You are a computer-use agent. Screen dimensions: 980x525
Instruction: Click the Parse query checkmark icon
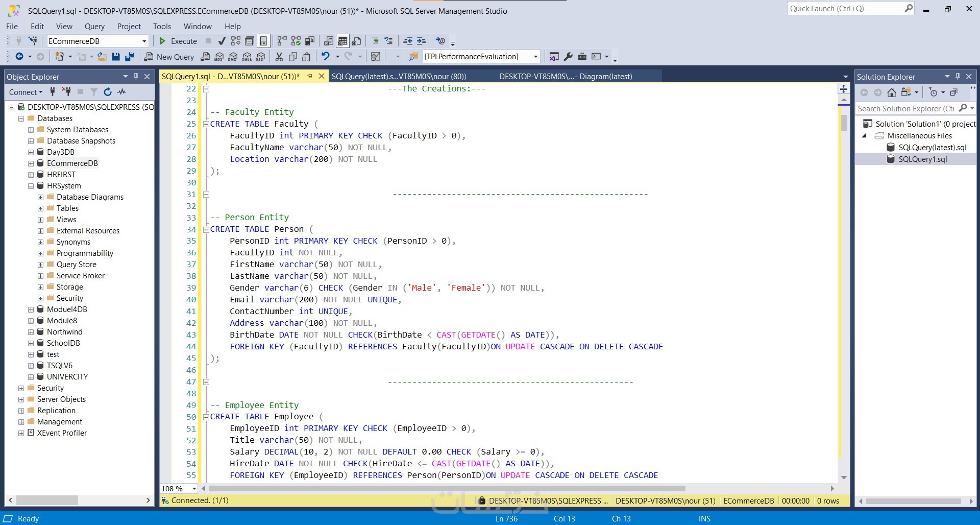pos(222,41)
